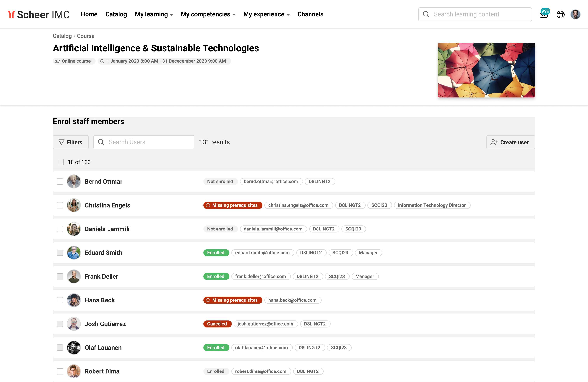Select Daniela Lammili's row checkbox
Viewport: 588px width, 382px height.
click(60, 229)
